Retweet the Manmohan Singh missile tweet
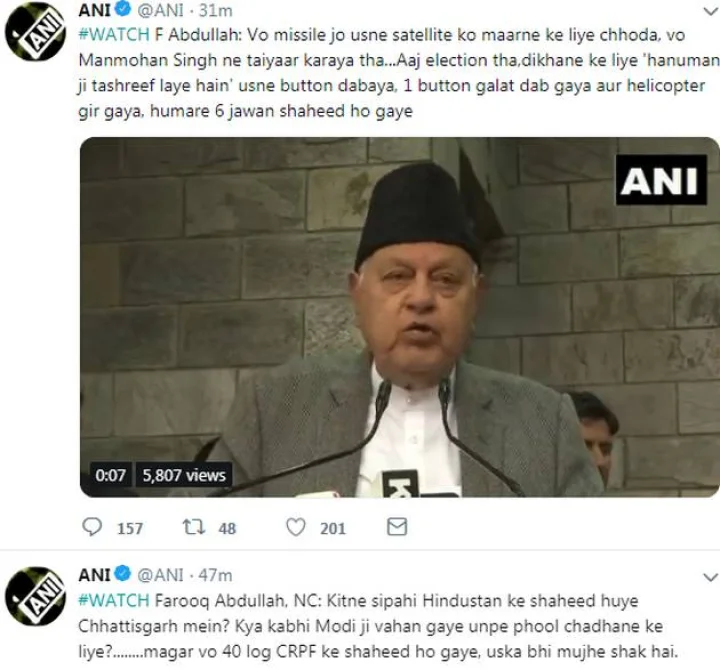This screenshot has height=670, width=720. coord(194,527)
